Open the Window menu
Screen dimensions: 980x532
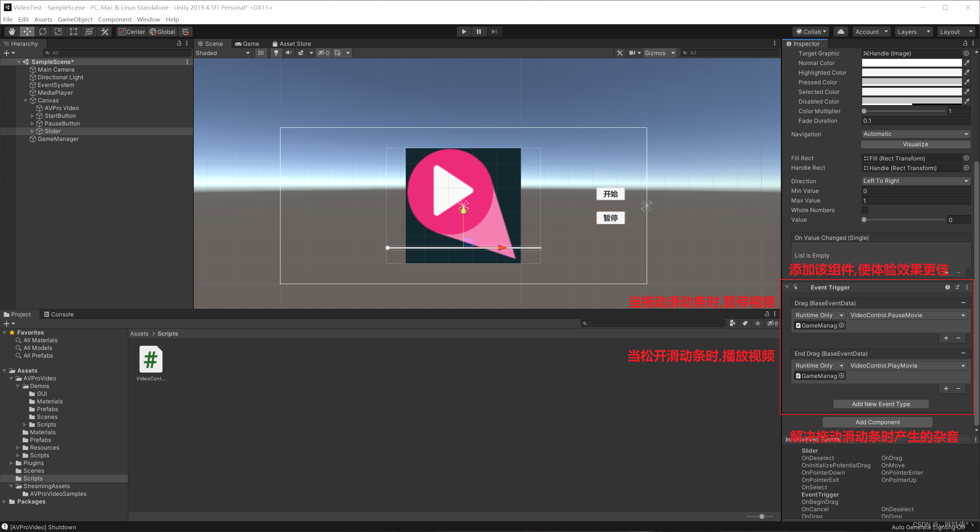point(148,19)
